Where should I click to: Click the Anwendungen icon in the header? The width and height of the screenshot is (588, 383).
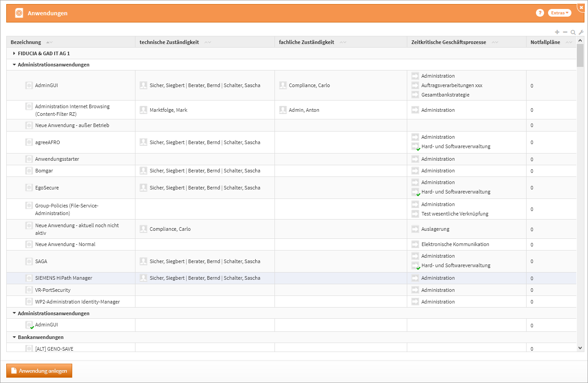pos(19,13)
